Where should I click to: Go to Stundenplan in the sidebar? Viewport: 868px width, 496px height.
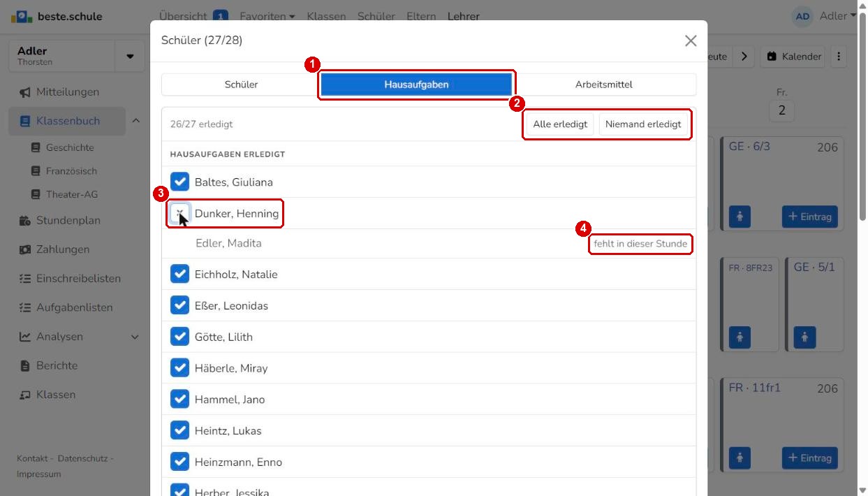point(68,221)
